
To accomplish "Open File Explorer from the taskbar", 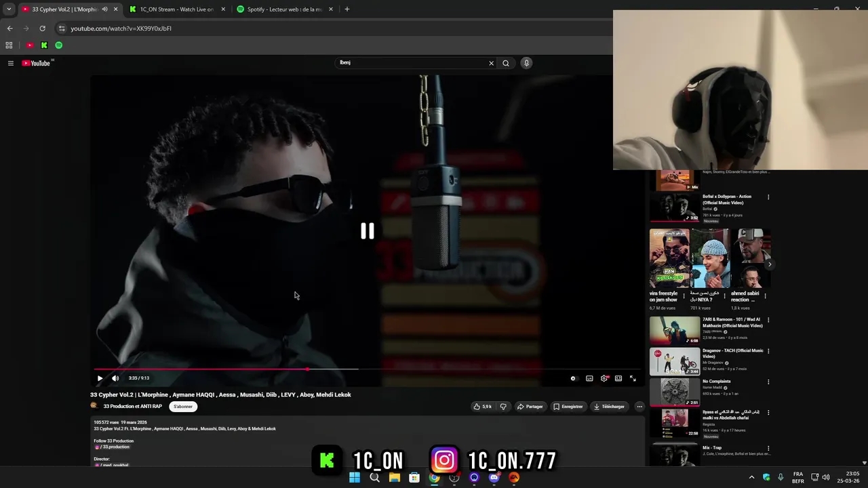I will (395, 478).
